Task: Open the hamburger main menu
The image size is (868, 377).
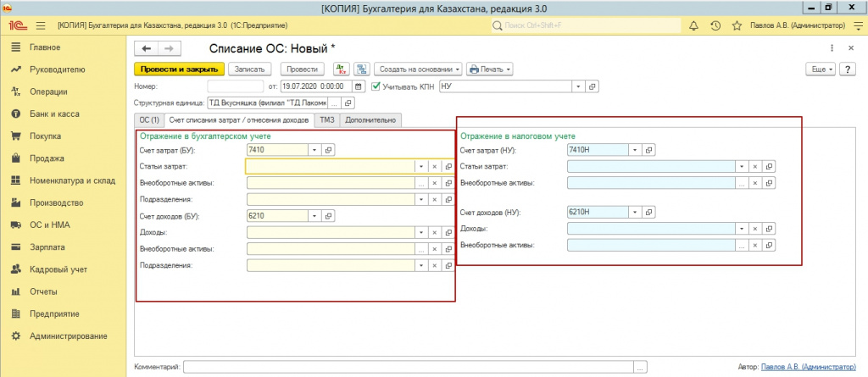Action: point(41,25)
